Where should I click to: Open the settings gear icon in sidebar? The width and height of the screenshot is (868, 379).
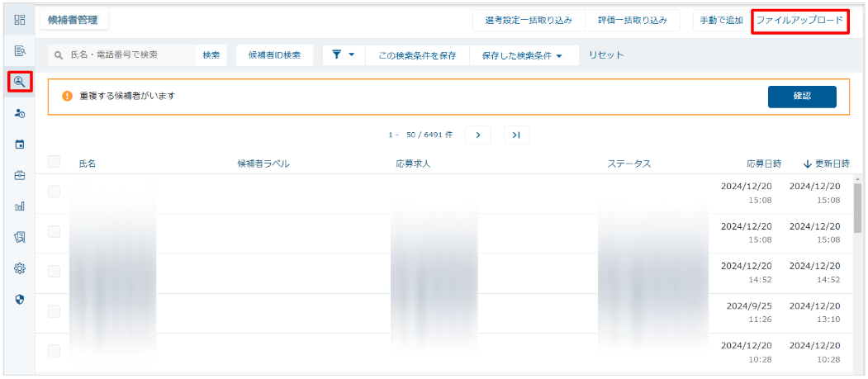click(20, 268)
